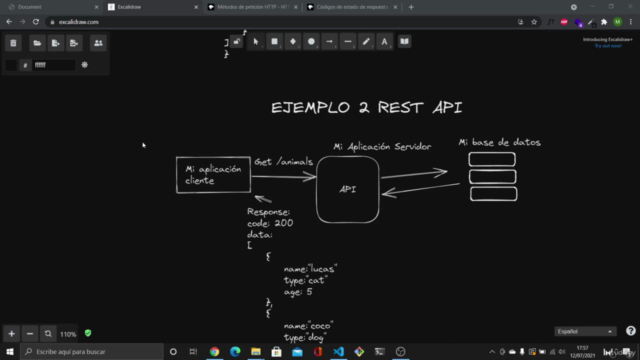Viewport: 640px width, 360px height.
Task: Bookmark the page with star icon
Action: pos(534,22)
